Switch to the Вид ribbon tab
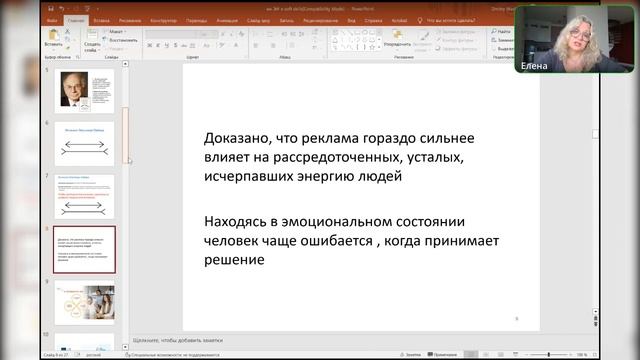The height and width of the screenshot is (360, 640). coord(351,20)
